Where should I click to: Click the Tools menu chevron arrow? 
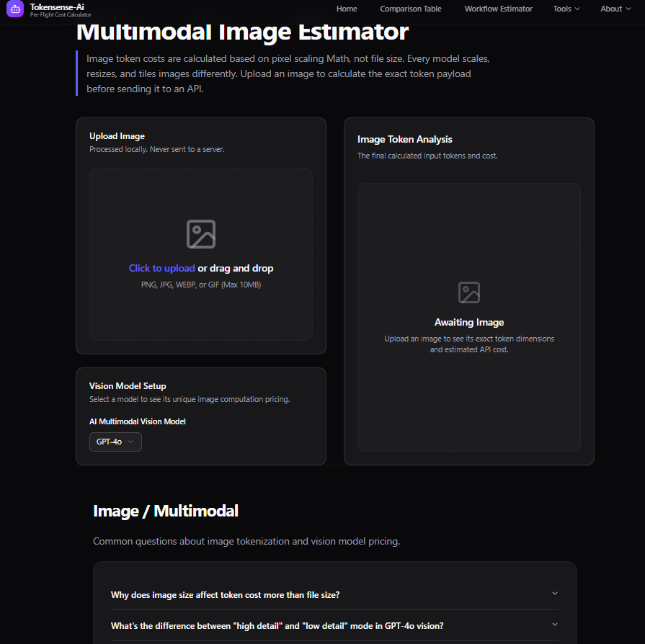pyautogui.click(x=577, y=9)
